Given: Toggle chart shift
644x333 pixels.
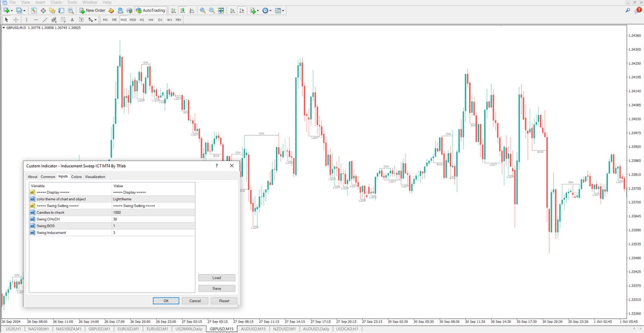Looking at the screenshot, I should pyautogui.click(x=241, y=10).
